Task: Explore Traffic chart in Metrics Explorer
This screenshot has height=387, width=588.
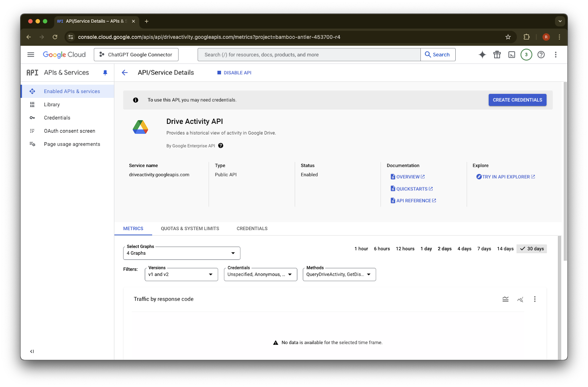Action: (x=520, y=299)
